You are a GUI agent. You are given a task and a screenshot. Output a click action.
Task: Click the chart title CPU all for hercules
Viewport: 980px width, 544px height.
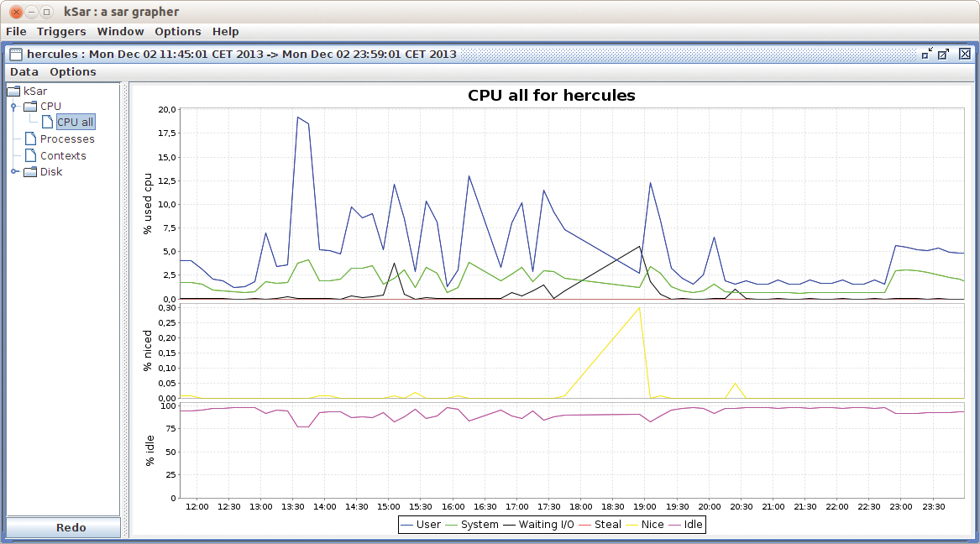[551, 96]
